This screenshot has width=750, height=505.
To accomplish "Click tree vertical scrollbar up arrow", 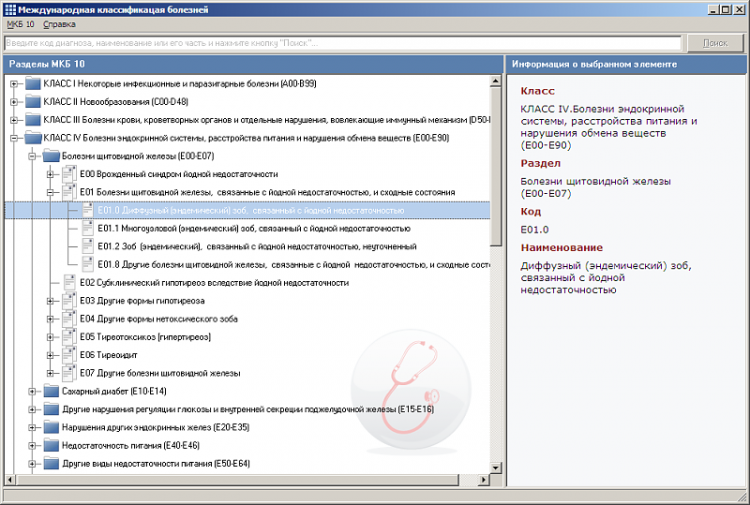I will pyautogui.click(x=496, y=81).
